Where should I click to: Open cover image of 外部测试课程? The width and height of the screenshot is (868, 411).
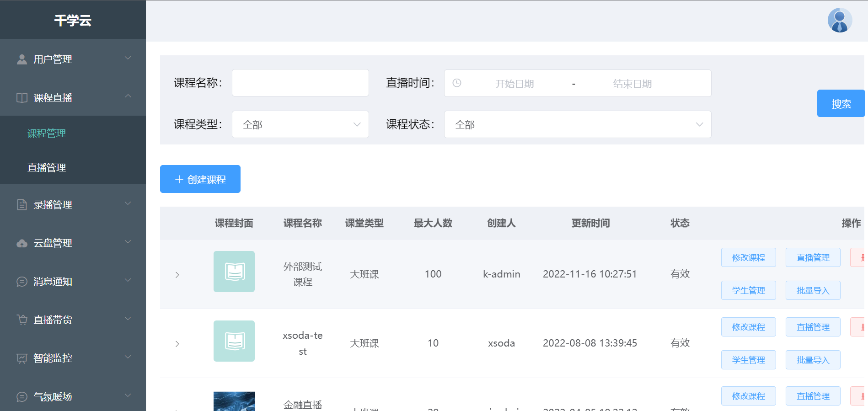point(234,272)
